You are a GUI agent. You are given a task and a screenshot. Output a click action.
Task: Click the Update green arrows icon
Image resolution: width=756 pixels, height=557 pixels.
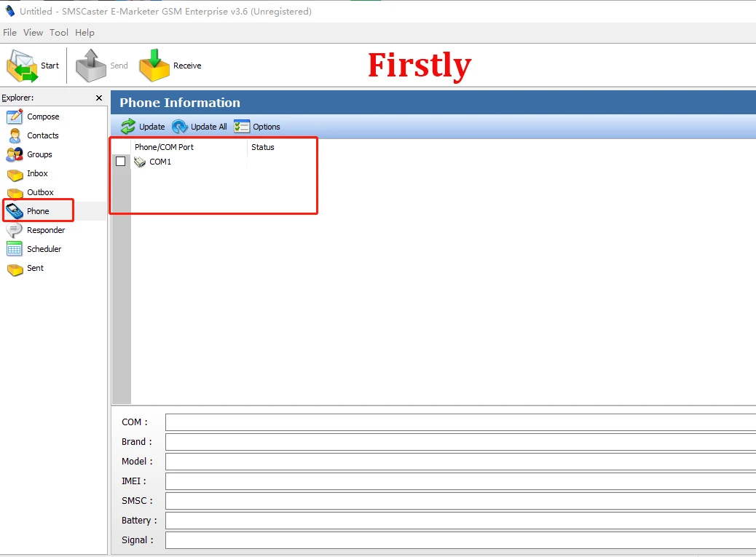128,127
